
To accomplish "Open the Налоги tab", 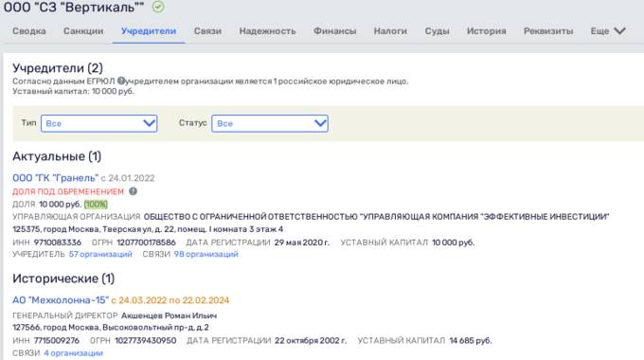I will (x=390, y=31).
